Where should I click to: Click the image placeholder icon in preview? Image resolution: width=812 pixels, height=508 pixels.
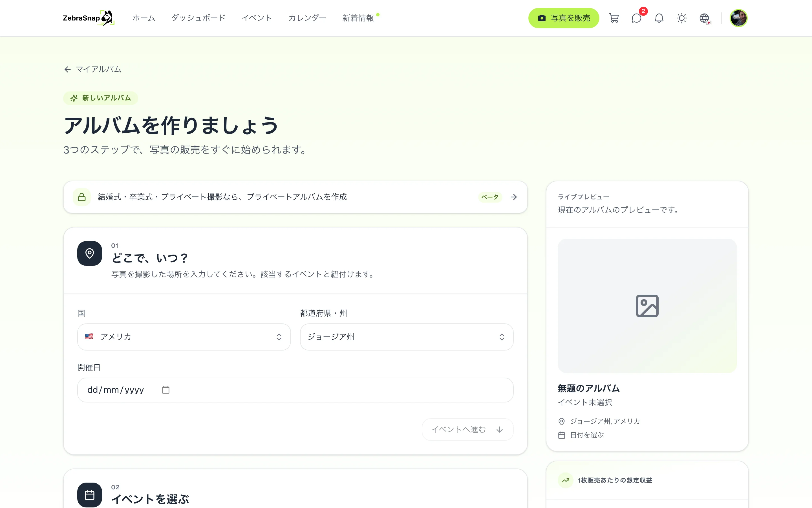[647, 306]
